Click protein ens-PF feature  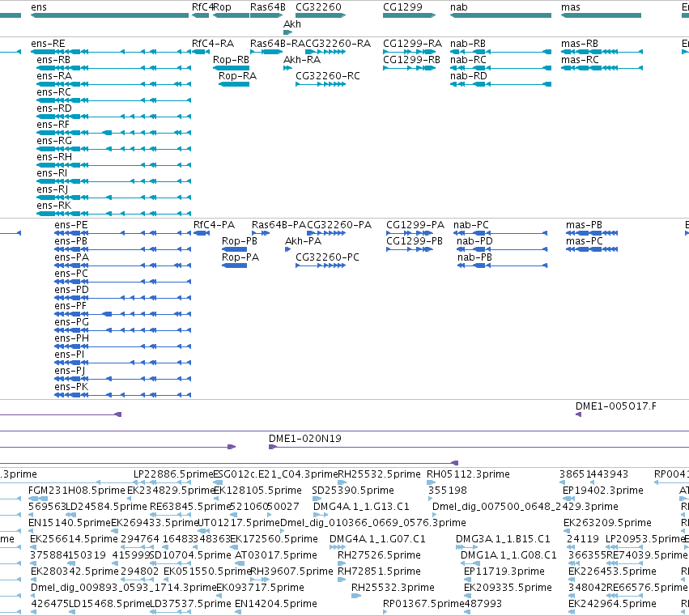pyautogui.click(x=122, y=314)
